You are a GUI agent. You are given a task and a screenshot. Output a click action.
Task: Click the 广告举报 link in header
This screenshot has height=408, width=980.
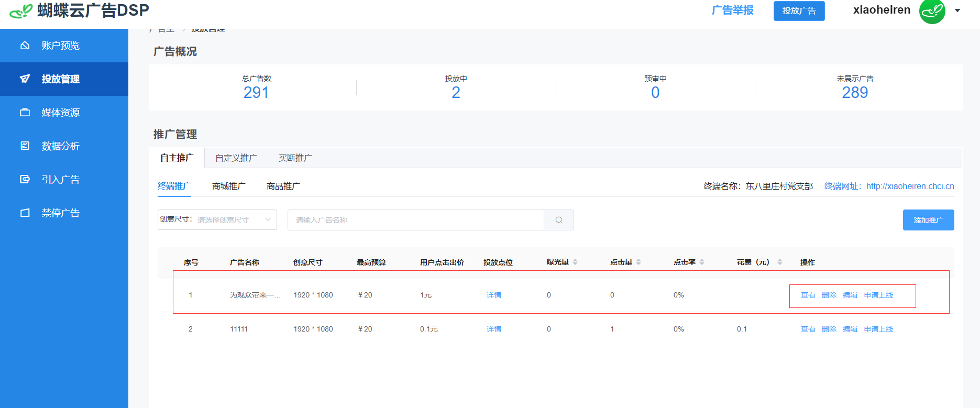click(x=732, y=10)
